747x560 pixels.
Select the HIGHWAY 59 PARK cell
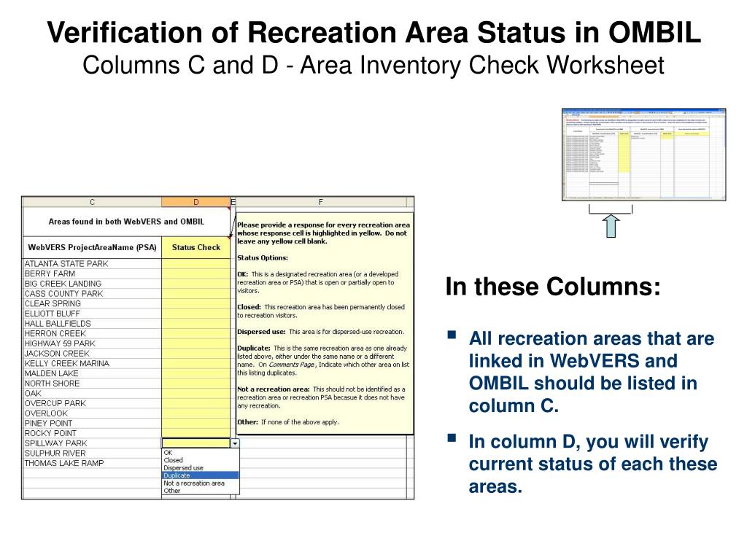(92, 343)
